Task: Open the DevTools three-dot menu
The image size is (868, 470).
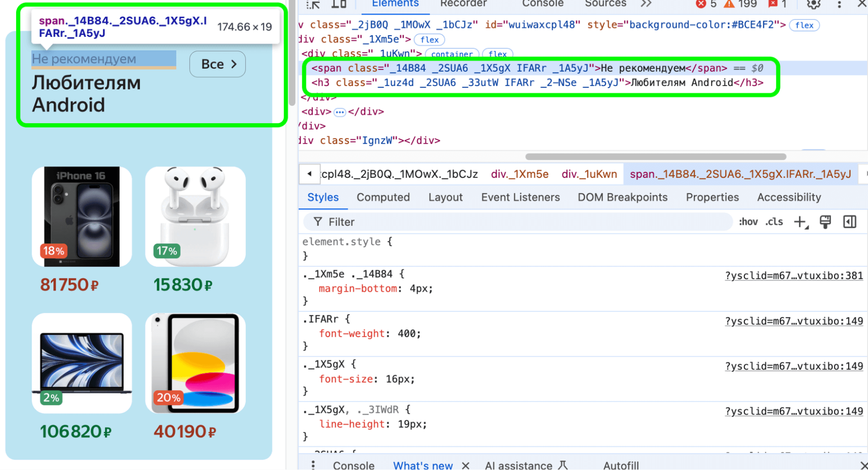Action: point(839,4)
